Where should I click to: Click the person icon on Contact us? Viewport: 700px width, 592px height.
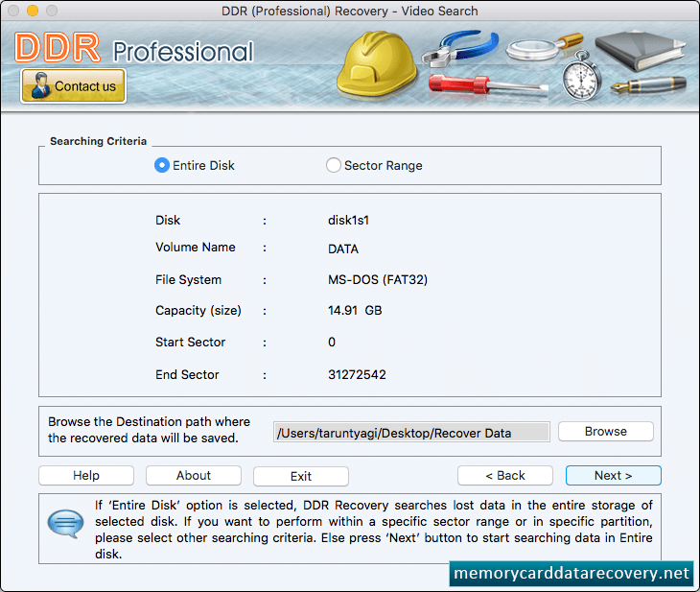(x=40, y=85)
